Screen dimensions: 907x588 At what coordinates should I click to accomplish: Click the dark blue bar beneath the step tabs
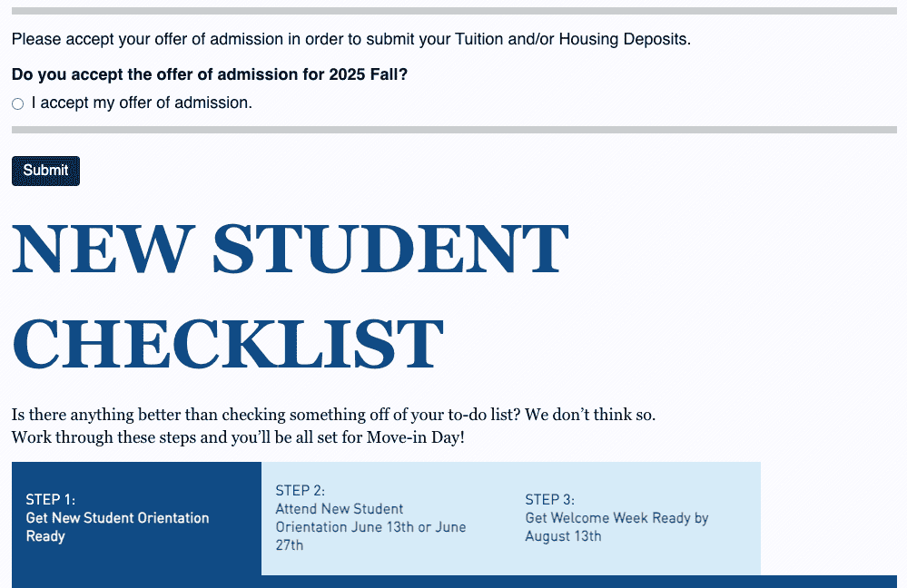click(454, 582)
